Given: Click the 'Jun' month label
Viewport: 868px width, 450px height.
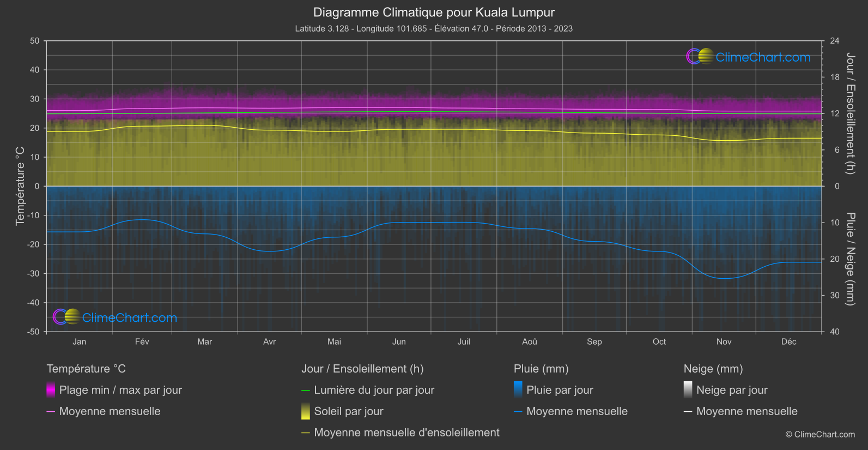Looking at the screenshot, I should pos(399,341).
